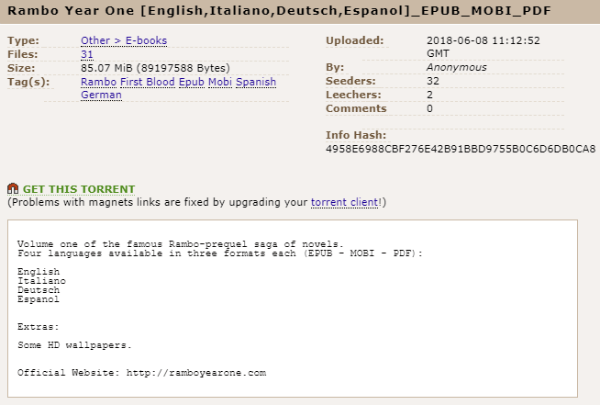Click the torrent title heading text

[x=279, y=11]
